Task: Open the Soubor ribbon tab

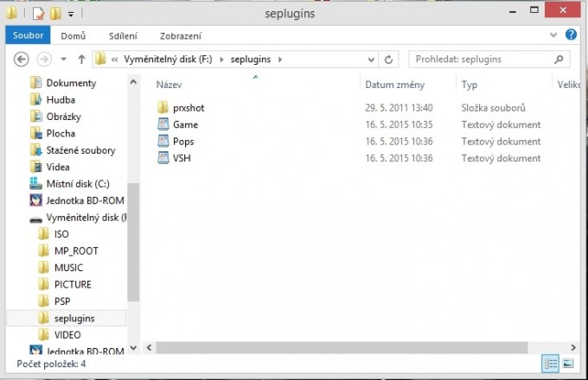Action: 28,35
